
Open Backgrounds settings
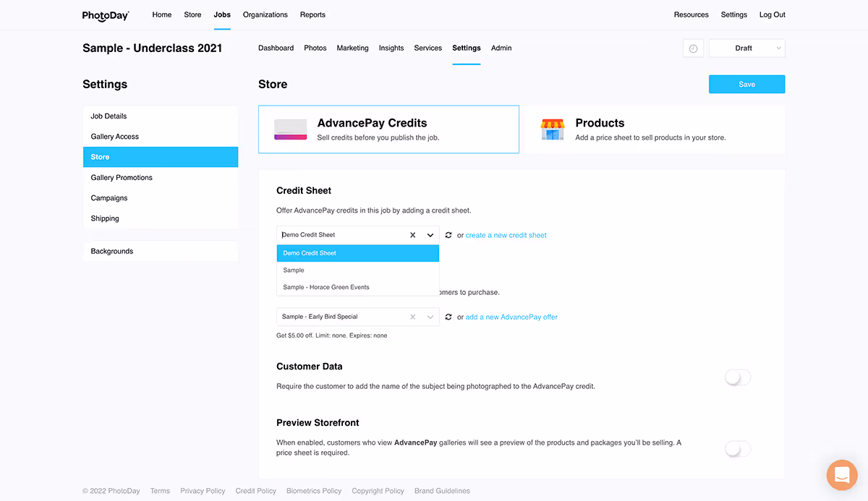(161, 251)
